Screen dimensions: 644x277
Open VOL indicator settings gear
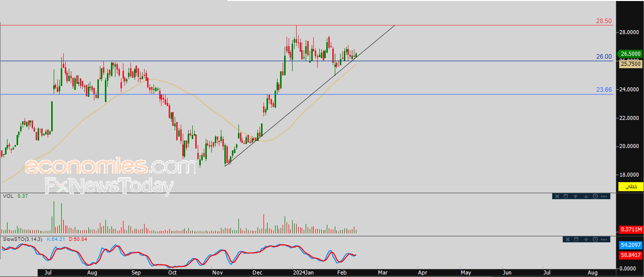click(x=595, y=196)
